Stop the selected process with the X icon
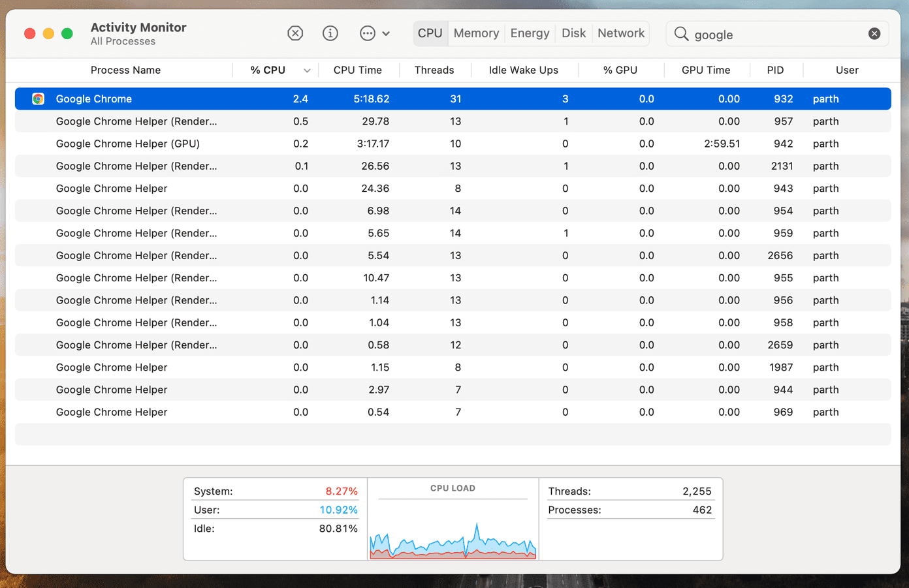909x588 pixels. [295, 33]
